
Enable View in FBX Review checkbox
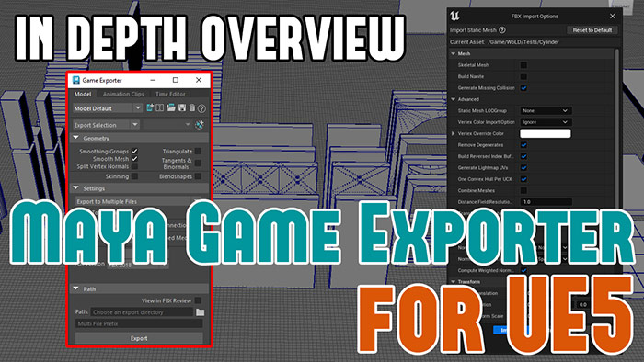tap(198, 300)
